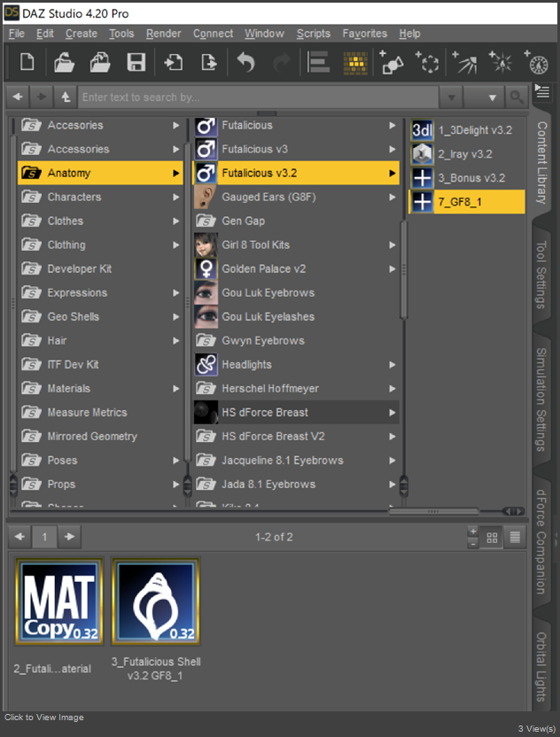The height and width of the screenshot is (737, 560).
Task: Open the search history dropdown arrow
Action: (451, 97)
